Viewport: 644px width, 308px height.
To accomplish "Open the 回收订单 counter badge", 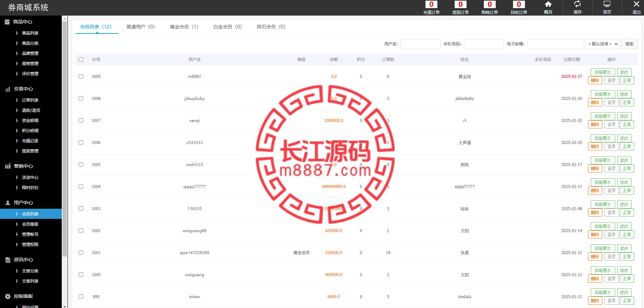I will coord(519,4).
